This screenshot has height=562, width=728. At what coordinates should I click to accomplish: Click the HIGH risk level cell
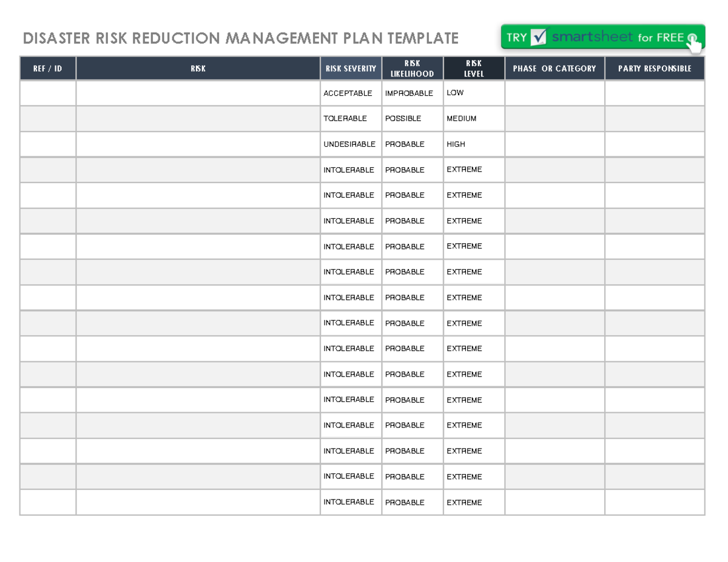474,144
